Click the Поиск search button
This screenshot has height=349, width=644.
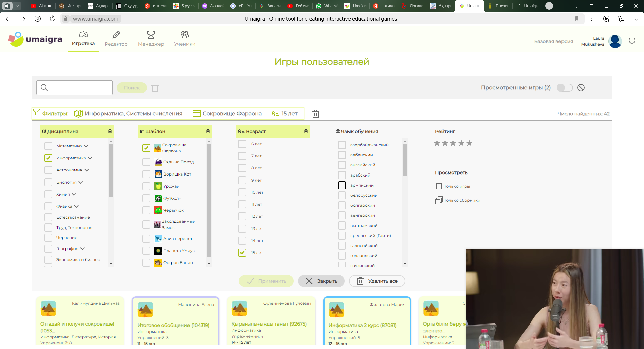pyautogui.click(x=132, y=88)
